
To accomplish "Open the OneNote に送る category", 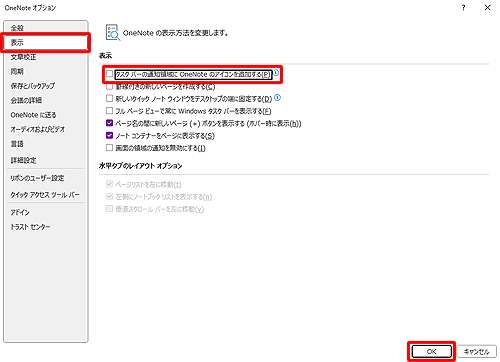I will (x=45, y=115).
